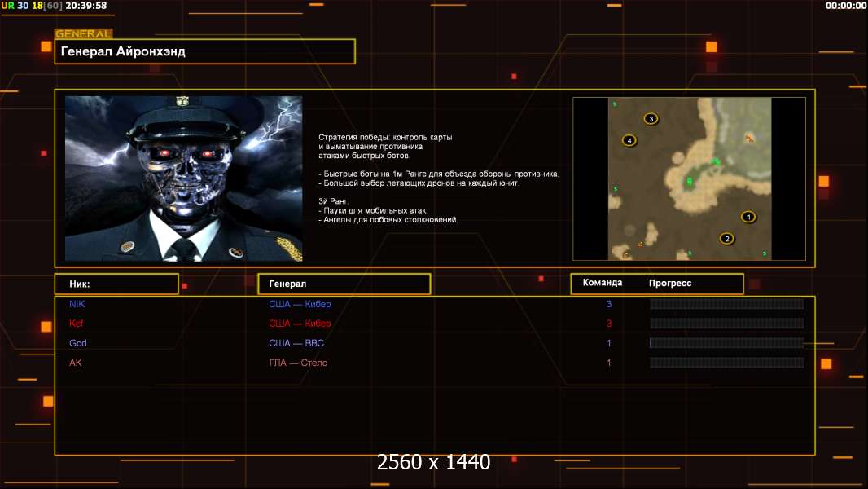Click the GENERAL label tag
This screenshot has height=489, width=868.
click(84, 33)
